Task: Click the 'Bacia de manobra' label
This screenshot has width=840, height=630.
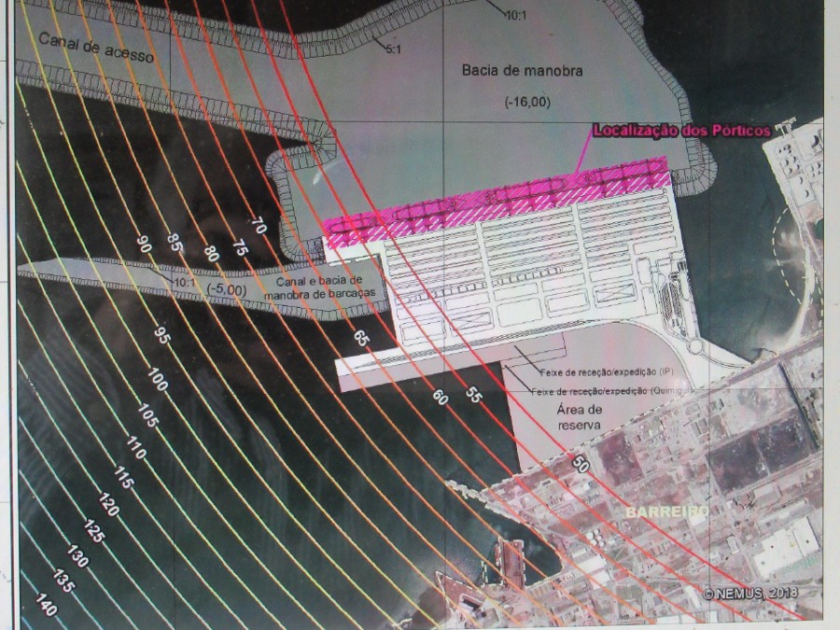Action: [523, 71]
